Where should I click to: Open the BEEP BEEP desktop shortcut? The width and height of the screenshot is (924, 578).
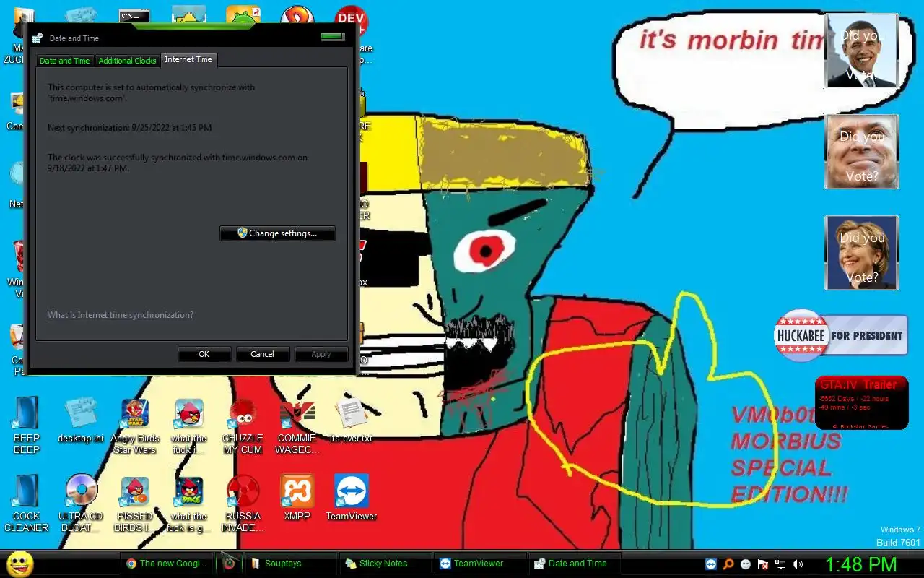click(x=27, y=426)
